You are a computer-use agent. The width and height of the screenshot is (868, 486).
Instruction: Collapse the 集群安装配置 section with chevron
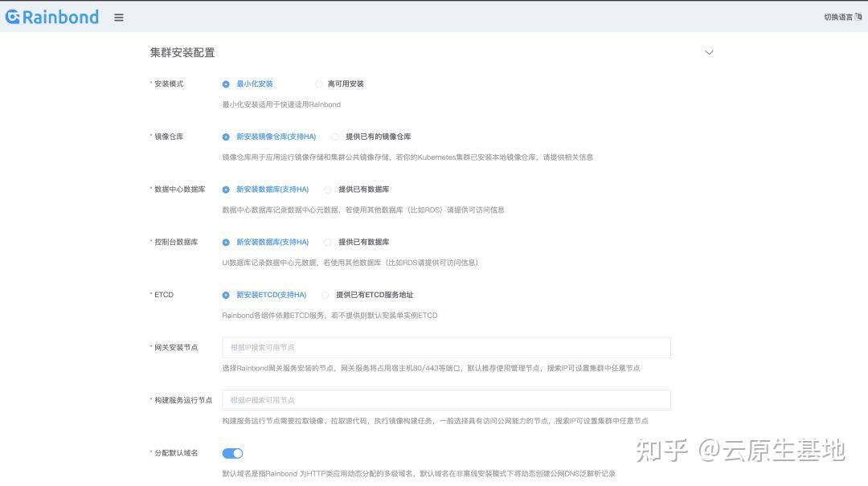(709, 52)
